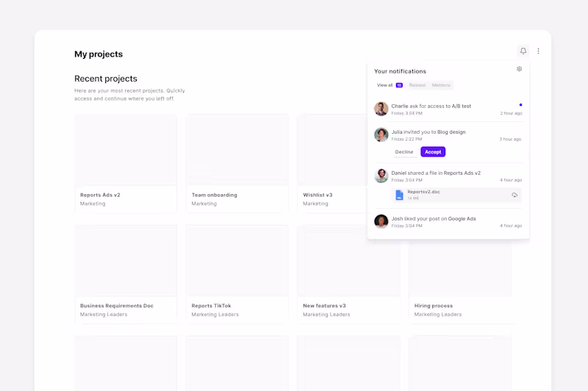Click Julia's avatar in notifications
The image size is (588, 391).
coord(381,134)
